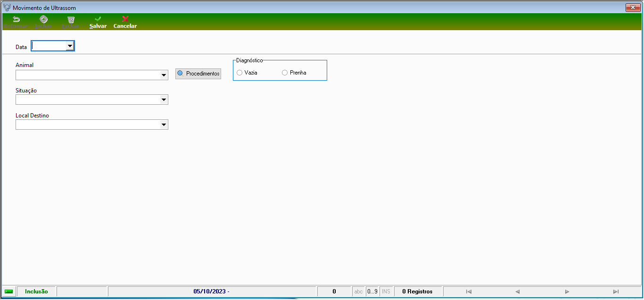Click the application icon in title bar
Image resolution: width=644 pixels, height=300 pixels.
[x=7, y=8]
